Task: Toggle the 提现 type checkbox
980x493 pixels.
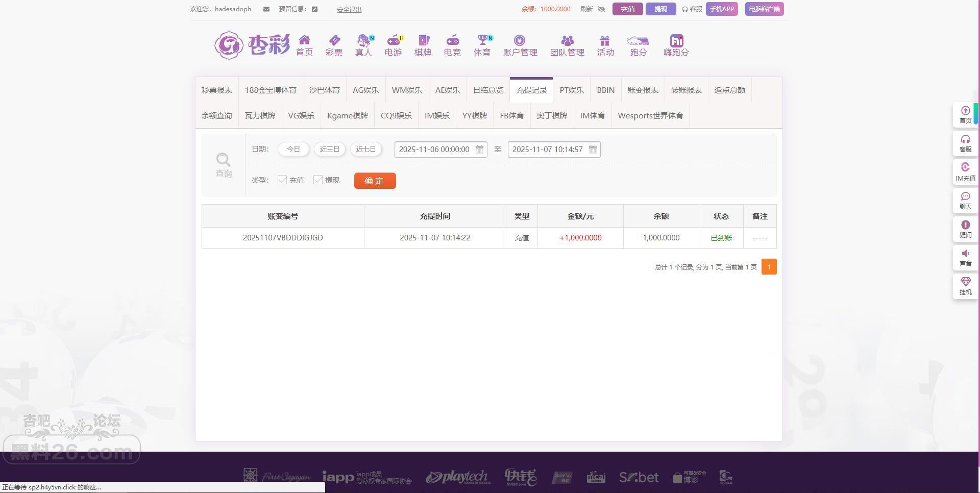Action: pos(318,180)
